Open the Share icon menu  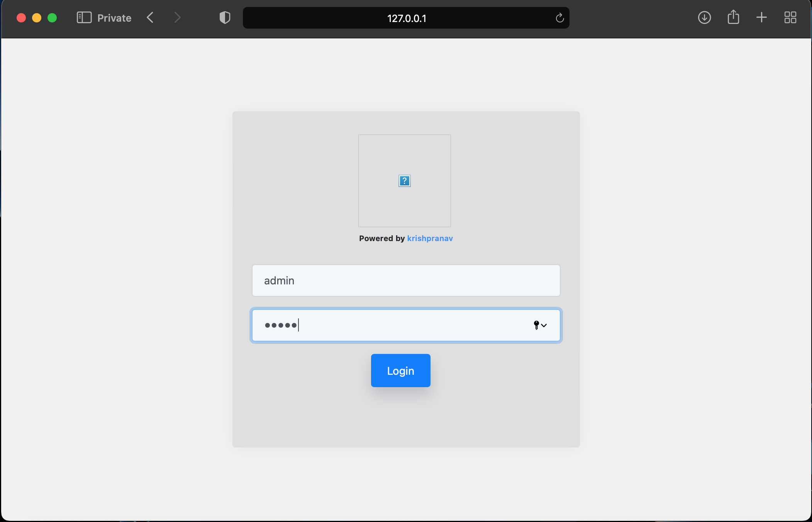[733, 18]
